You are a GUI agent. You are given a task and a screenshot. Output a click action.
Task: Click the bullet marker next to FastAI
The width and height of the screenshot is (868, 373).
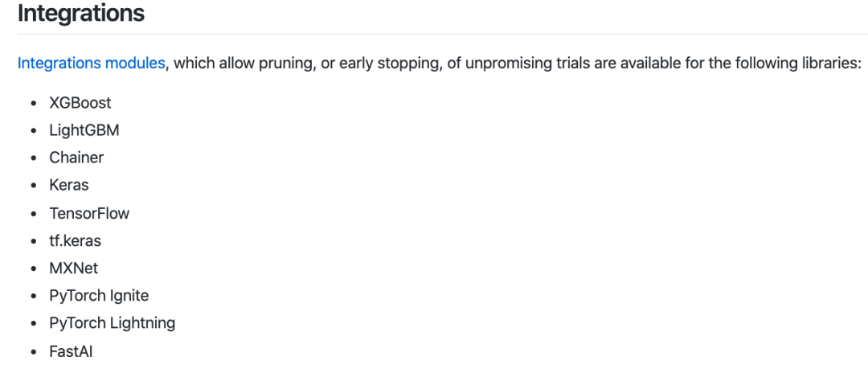click(x=33, y=352)
